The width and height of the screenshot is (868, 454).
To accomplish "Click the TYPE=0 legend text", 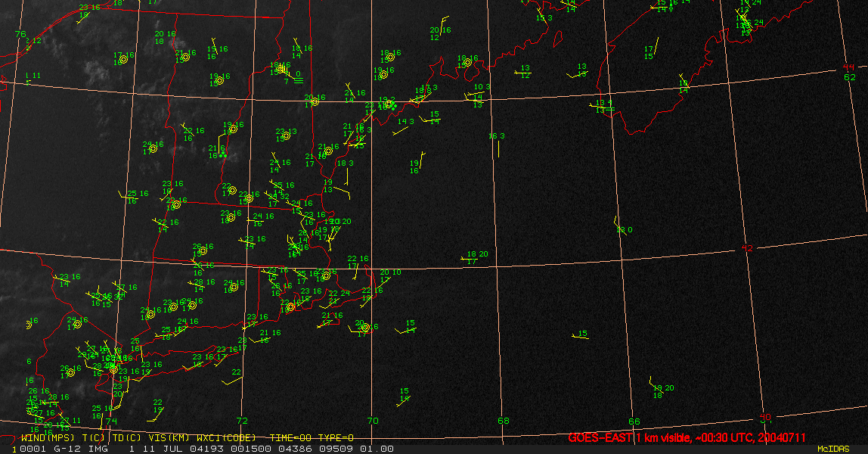I will tap(336, 438).
